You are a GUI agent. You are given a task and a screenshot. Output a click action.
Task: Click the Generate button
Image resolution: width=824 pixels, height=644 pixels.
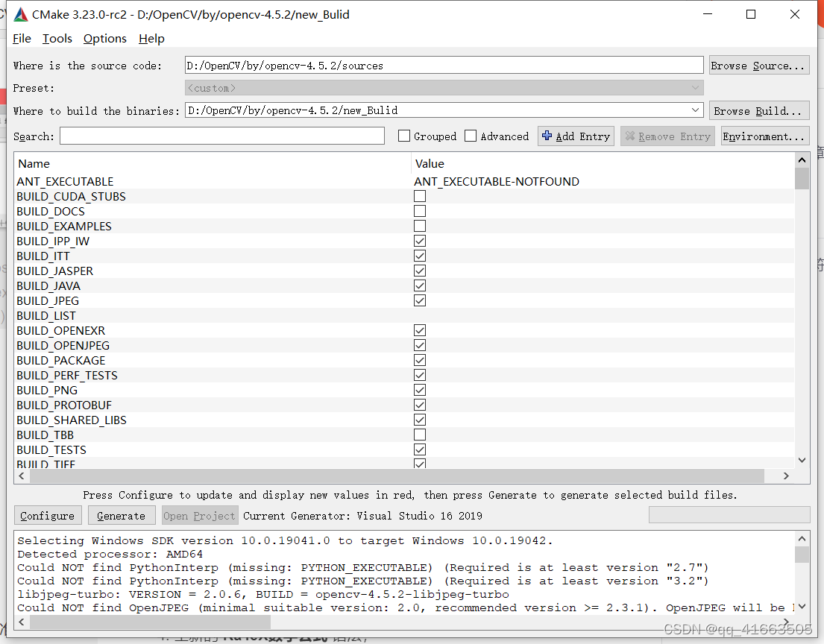[121, 516]
